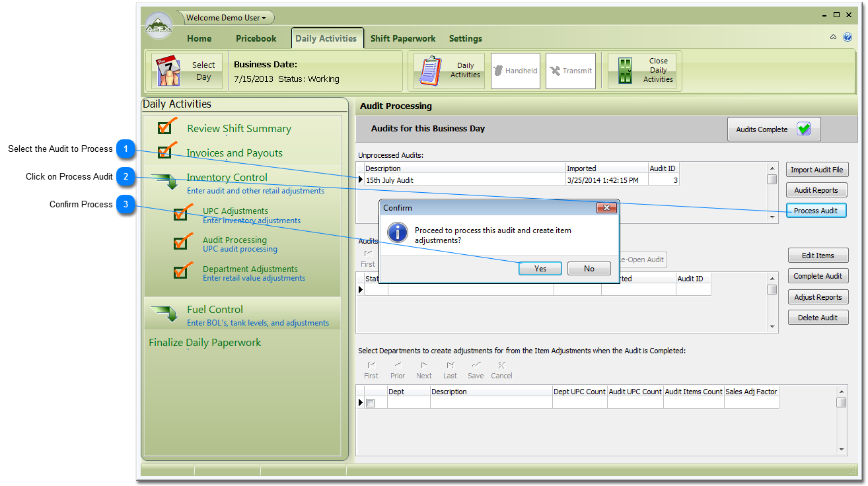Open the Welcome Demo User dropdown

click(225, 17)
